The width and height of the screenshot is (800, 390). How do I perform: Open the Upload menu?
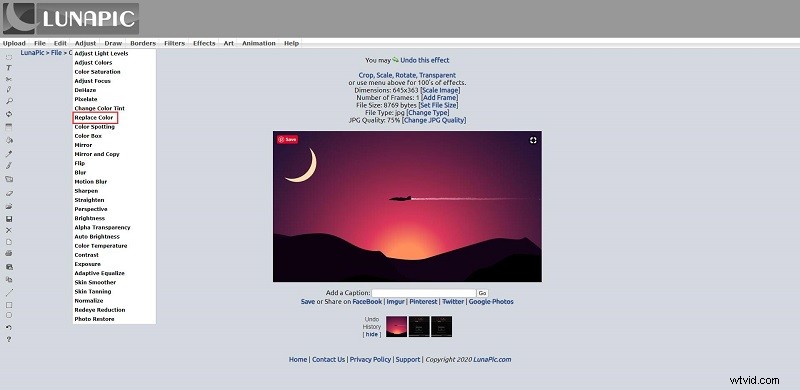pos(14,43)
